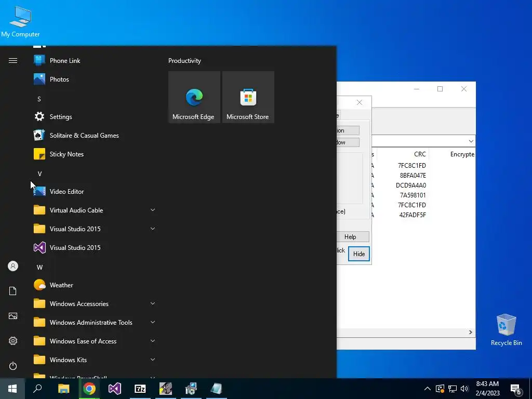
Task: Expand the Virtual Audio Cable folder
Action: click(x=94, y=210)
